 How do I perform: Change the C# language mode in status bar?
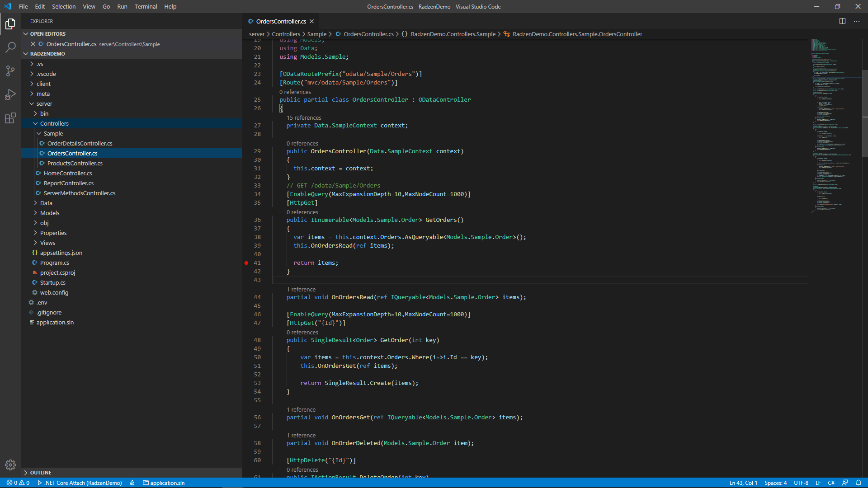[831, 483]
